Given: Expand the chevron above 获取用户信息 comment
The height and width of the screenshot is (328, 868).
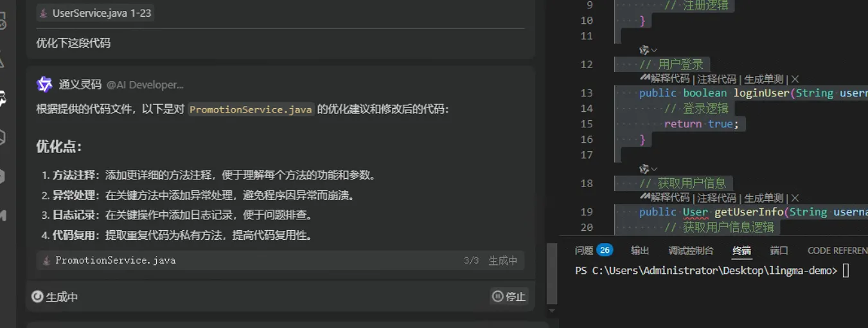Looking at the screenshot, I should [654, 169].
